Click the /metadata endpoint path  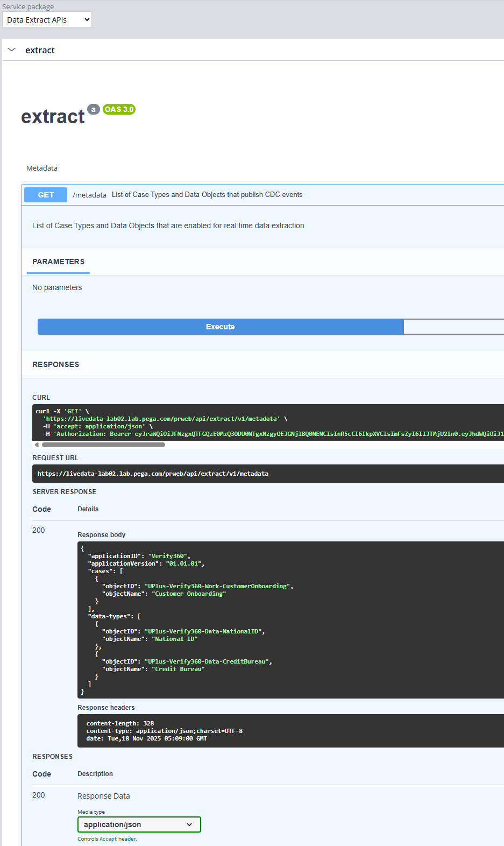89,195
